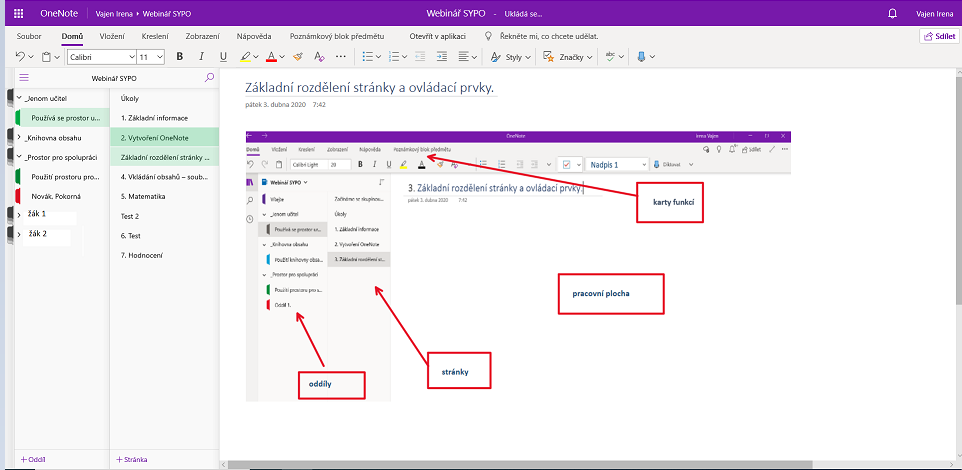The width and height of the screenshot is (962, 470).
Task: Open the 7. Hodnocení page
Action: (x=164, y=255)
